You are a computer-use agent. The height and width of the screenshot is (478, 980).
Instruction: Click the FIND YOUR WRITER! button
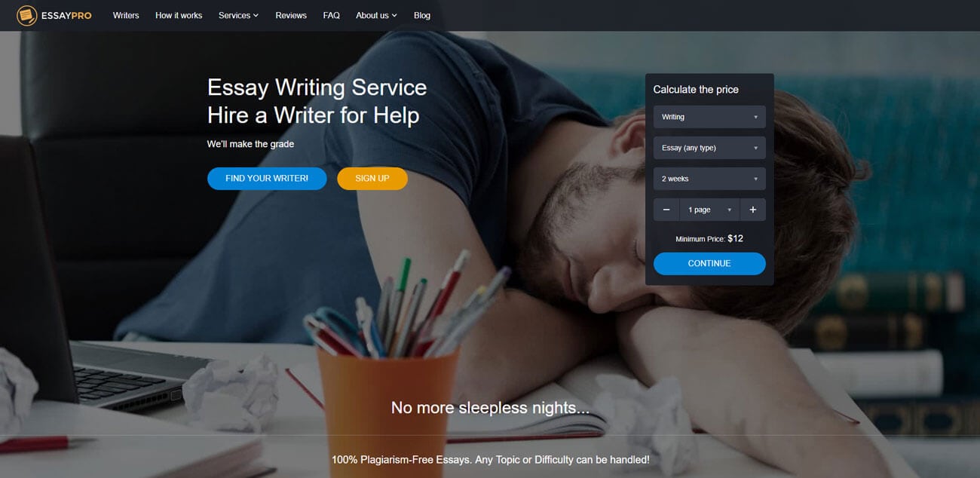[x=267, y=179]
